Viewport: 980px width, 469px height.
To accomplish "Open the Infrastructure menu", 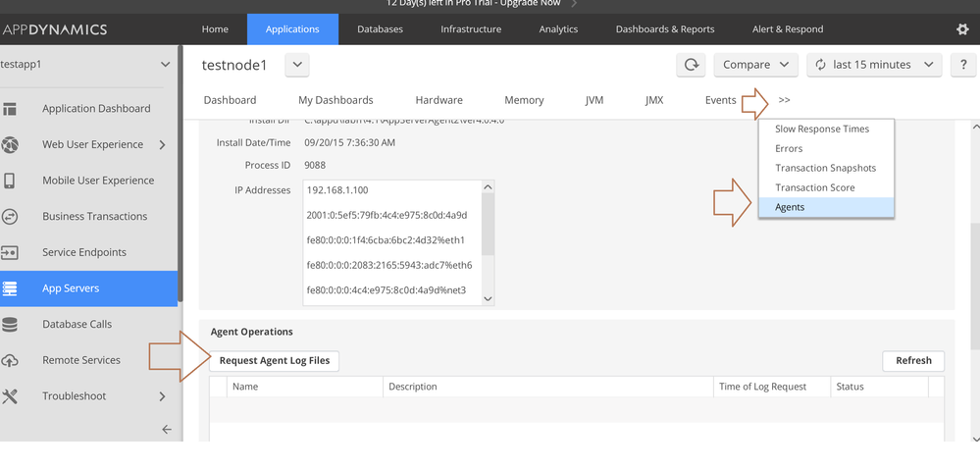I will pos(471,29).
